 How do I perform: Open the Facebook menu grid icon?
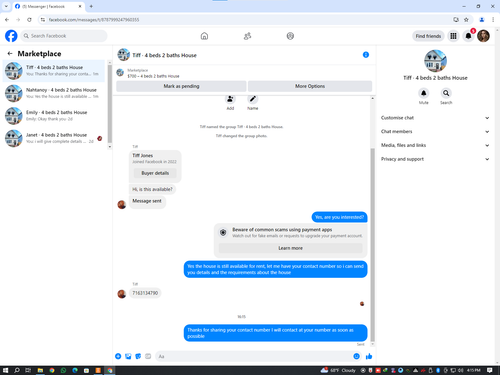(x=453, y=36)
